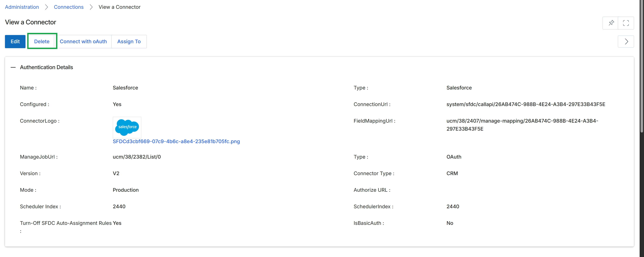
Task: Go to Connections breadcrumb
Action: coord(69,7)
